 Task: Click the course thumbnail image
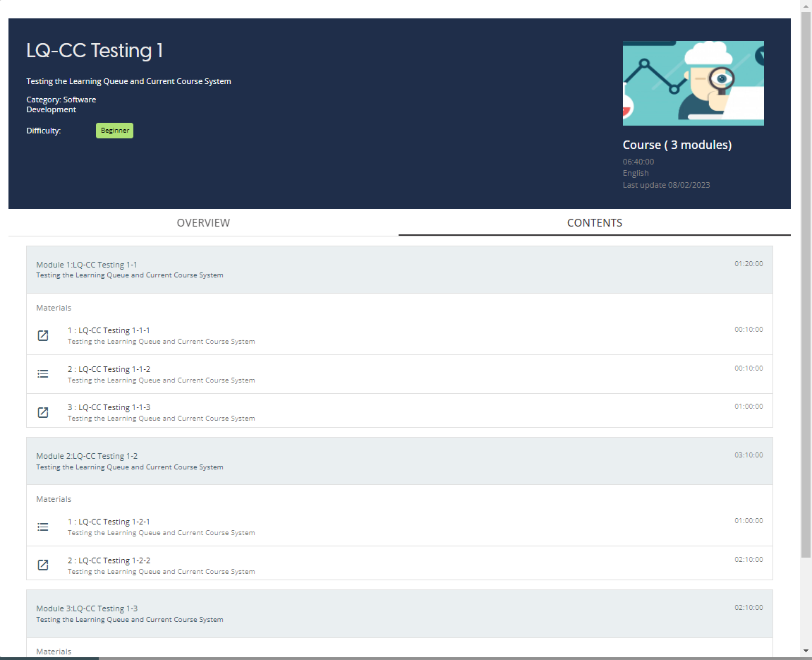click(x=693, y=83)
